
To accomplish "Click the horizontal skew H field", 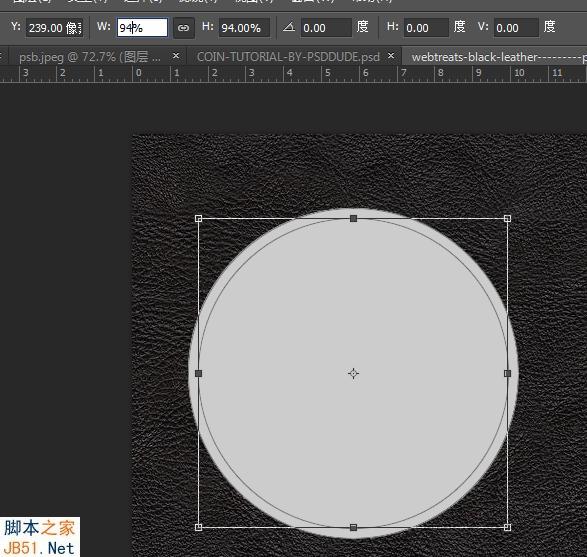I will pyautogui.click(x=426, y=28).
